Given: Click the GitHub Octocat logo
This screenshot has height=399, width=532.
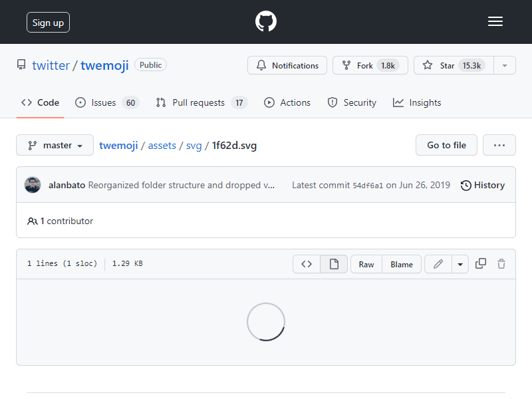Looking at the screenshot, I should click(265, 21).
